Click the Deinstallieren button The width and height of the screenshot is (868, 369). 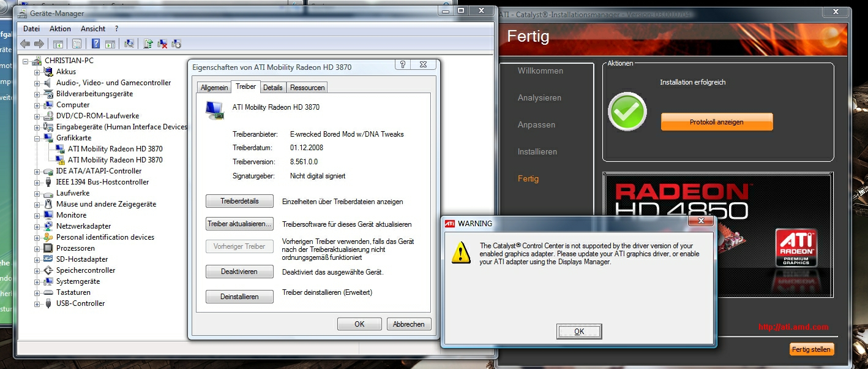click(239, 297)
